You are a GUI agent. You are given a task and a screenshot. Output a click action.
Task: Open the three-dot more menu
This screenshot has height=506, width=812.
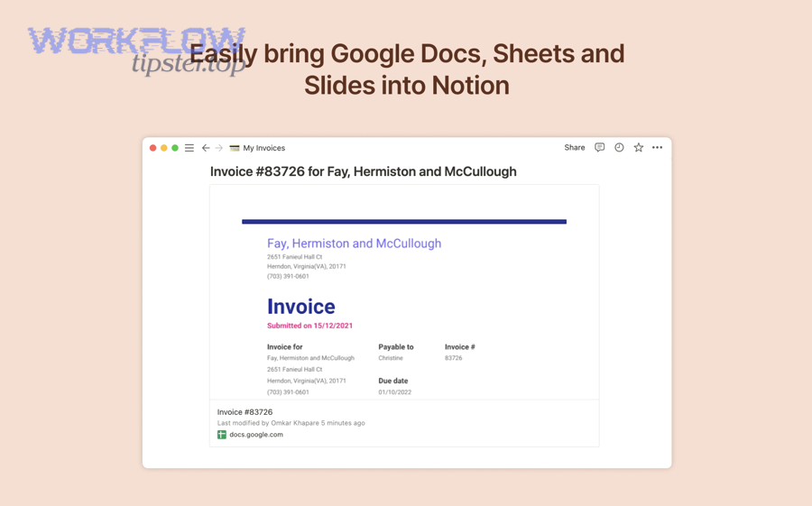pos(657,148)
